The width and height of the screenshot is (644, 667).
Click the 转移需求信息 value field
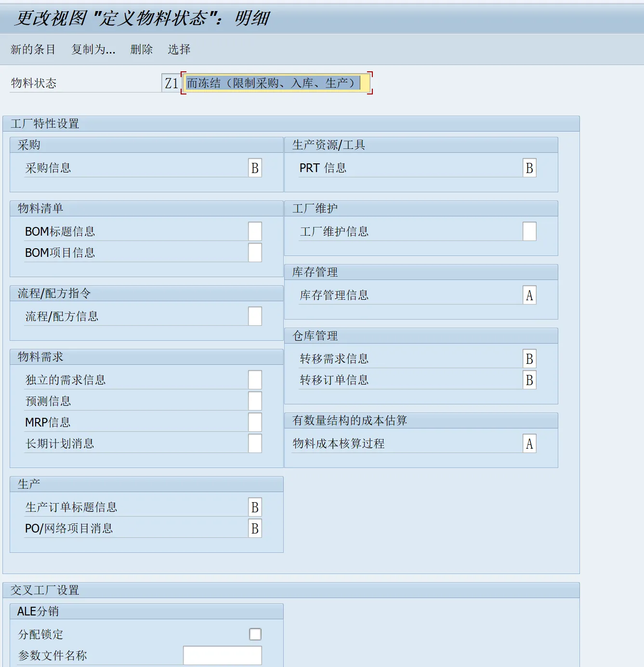[x=529, y=359]
